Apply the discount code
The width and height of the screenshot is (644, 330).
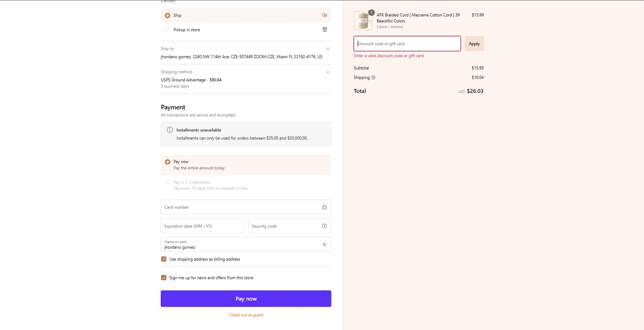(474, 44)
